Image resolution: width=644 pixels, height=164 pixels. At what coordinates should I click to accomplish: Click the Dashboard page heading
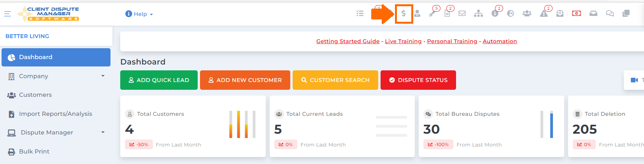click(x=143, y=62)
